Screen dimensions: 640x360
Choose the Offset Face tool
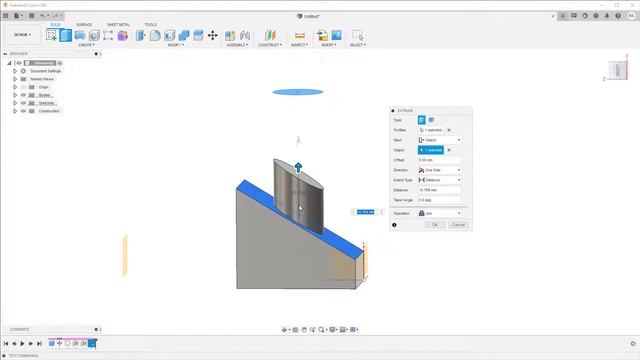tap(198, 36)
